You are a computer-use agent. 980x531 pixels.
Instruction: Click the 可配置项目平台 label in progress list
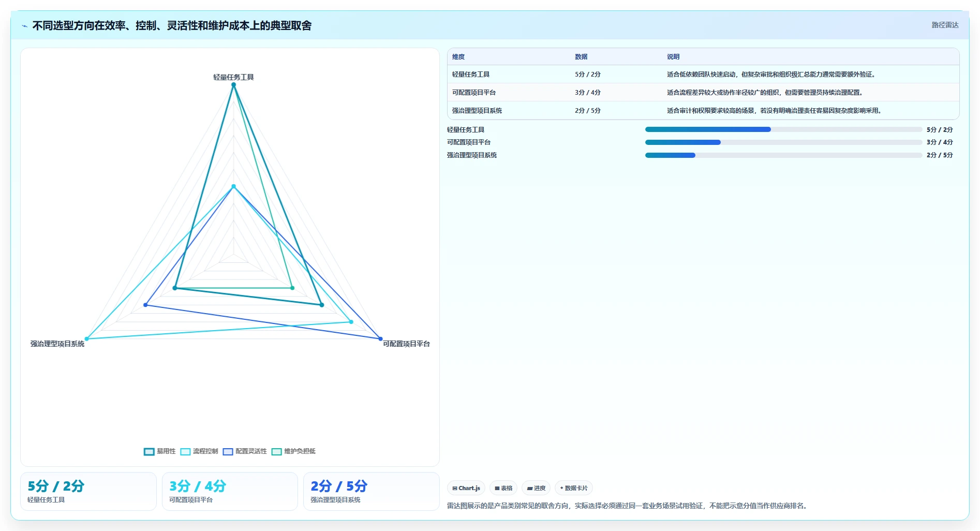point(469,142)
